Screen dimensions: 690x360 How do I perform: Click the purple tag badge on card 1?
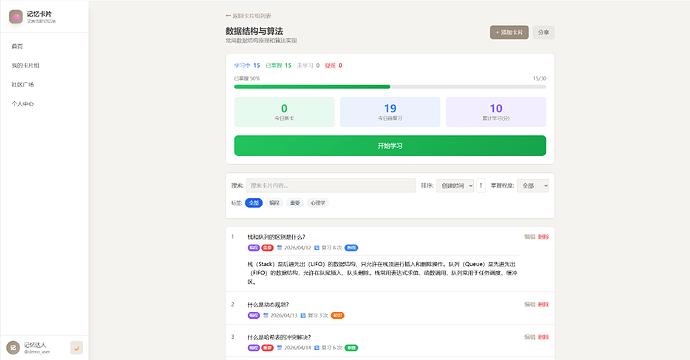253,248
